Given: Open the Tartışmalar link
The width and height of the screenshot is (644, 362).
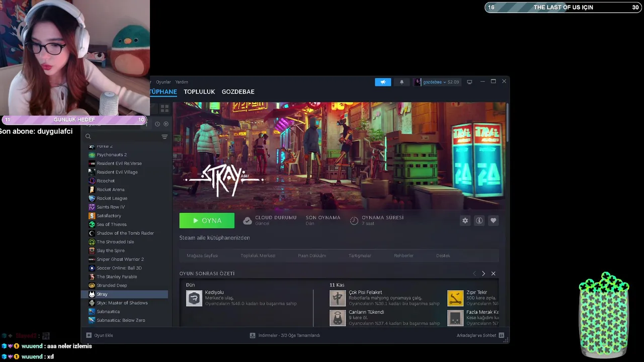Looking at the screenshot, I should tap(360, 255).
